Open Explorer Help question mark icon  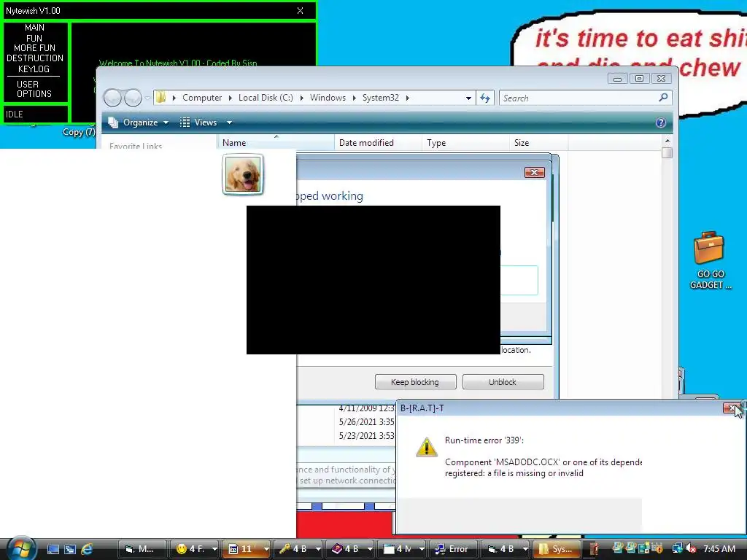(661, 122)
